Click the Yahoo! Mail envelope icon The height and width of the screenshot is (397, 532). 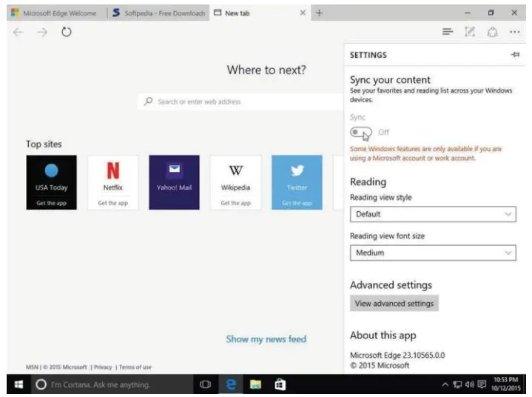click(x=175, y=168)
